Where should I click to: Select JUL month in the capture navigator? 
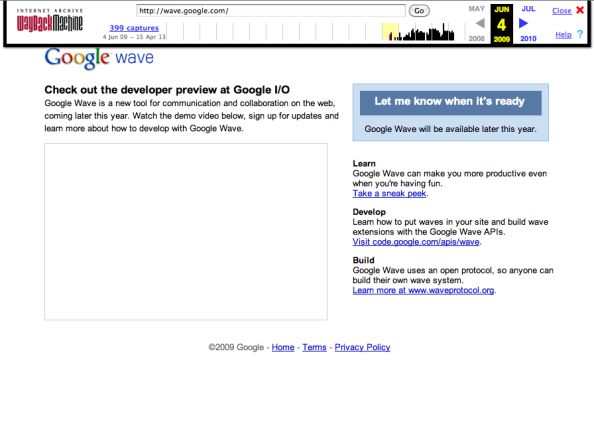(528, 9)
